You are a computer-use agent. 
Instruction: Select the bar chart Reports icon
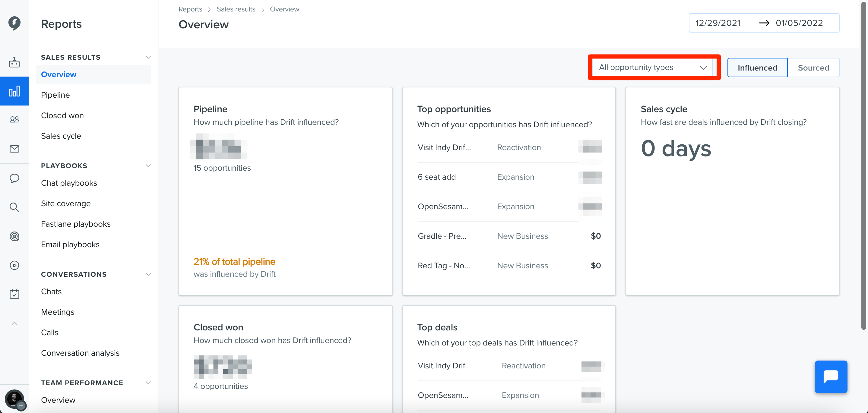14,91
